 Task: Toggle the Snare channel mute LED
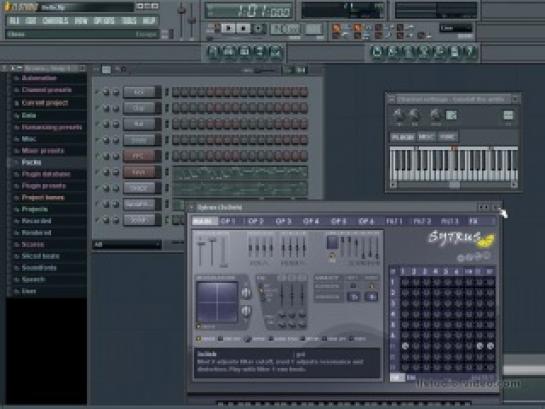pyautogui.click(x=97, y=140)
